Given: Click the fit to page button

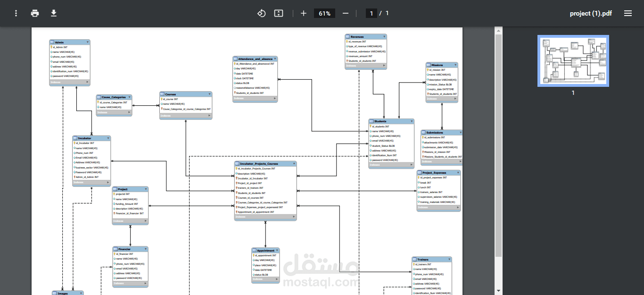Looking at the screenshot, I should click(279, 13).
